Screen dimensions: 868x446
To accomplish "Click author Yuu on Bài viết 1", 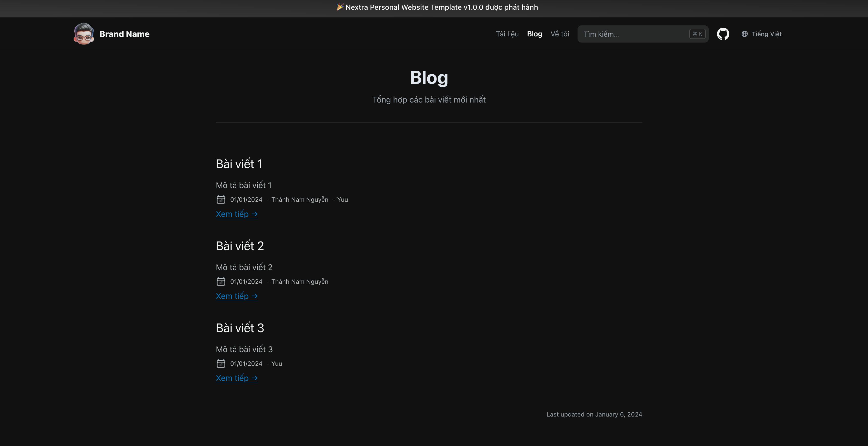I will [342, 200].
